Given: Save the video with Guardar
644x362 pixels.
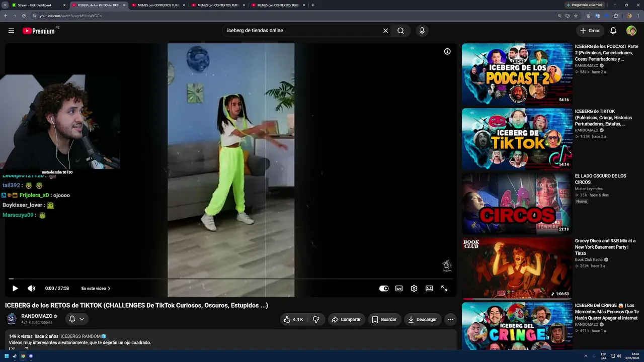Looking at the screenshot, I should pyautogui.click(x=384, y=319).
